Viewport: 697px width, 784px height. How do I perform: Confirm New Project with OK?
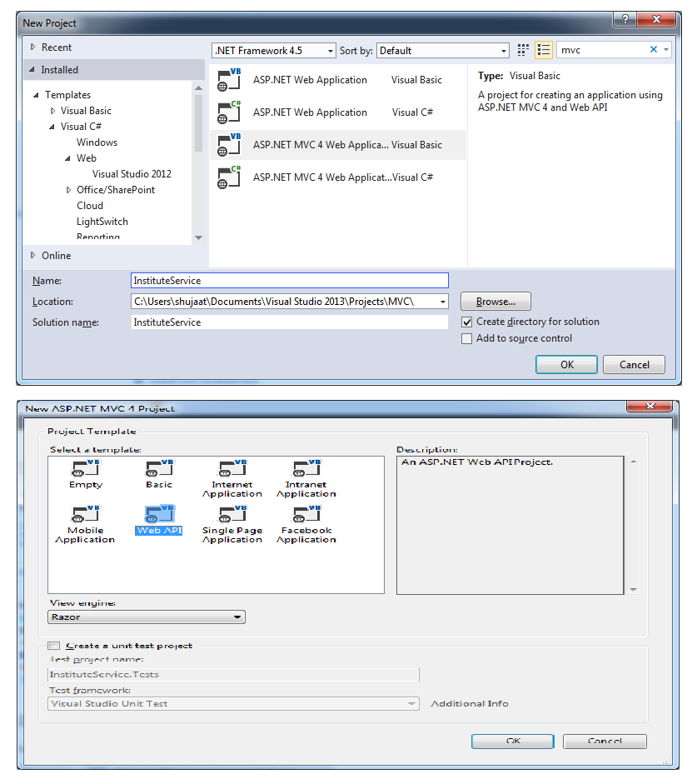(566, 364)
